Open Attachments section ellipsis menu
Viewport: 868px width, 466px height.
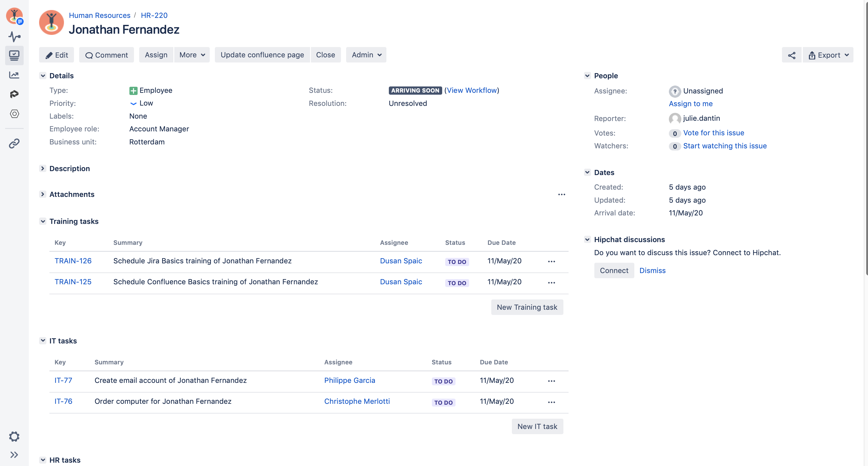[x=561, y=194]
